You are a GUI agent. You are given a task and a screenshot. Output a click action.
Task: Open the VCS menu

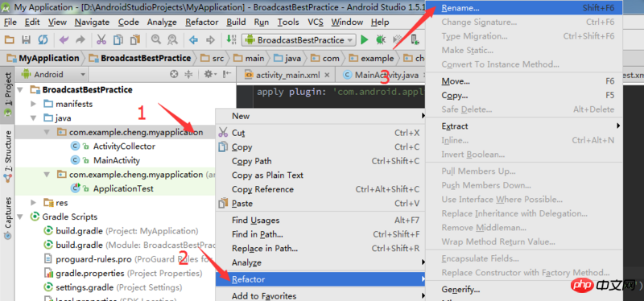(316, 23)
